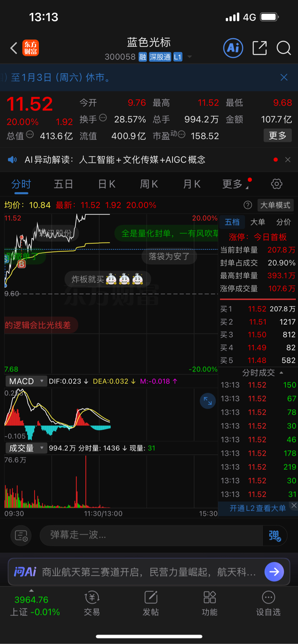Open the 成交量 indicator dropdown

26,448
